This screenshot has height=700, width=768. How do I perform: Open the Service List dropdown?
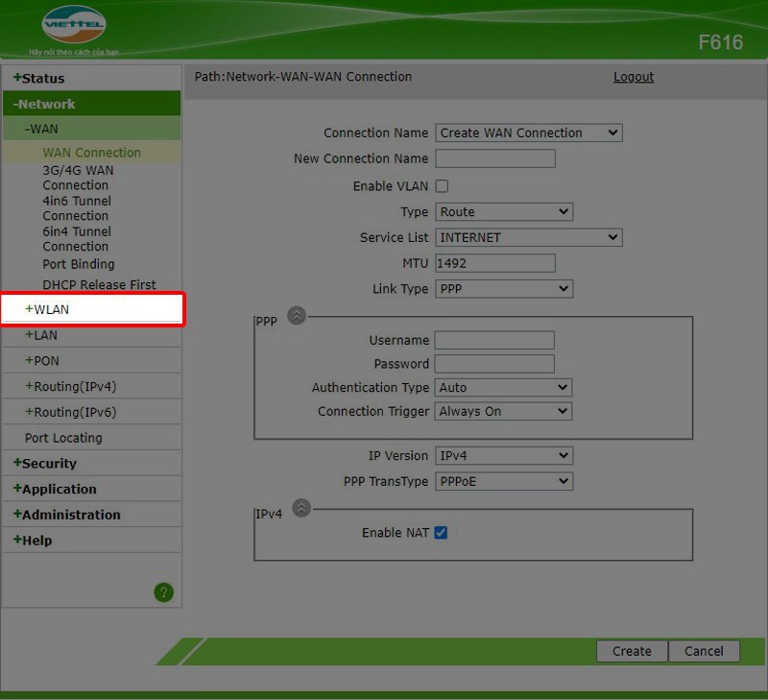pos(529,237)
